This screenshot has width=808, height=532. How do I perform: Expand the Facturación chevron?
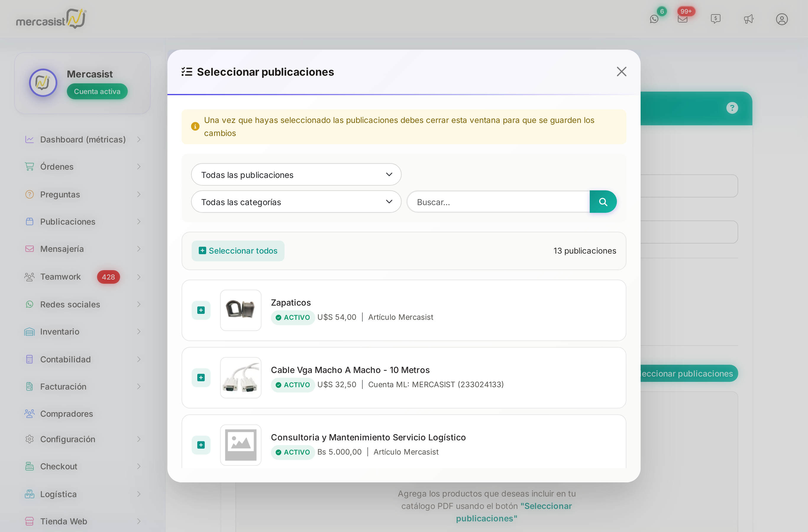point(138,387)
